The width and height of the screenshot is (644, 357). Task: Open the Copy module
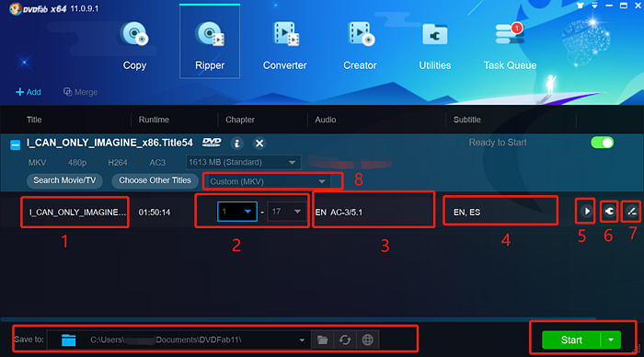pyautogui.click(x=134, y=45)
